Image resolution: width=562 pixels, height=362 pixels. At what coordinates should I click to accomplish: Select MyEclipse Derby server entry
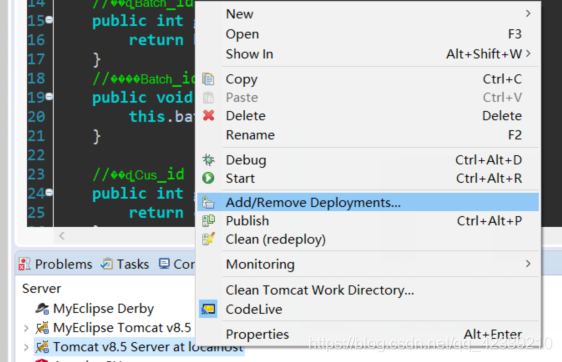click(95, 308)
